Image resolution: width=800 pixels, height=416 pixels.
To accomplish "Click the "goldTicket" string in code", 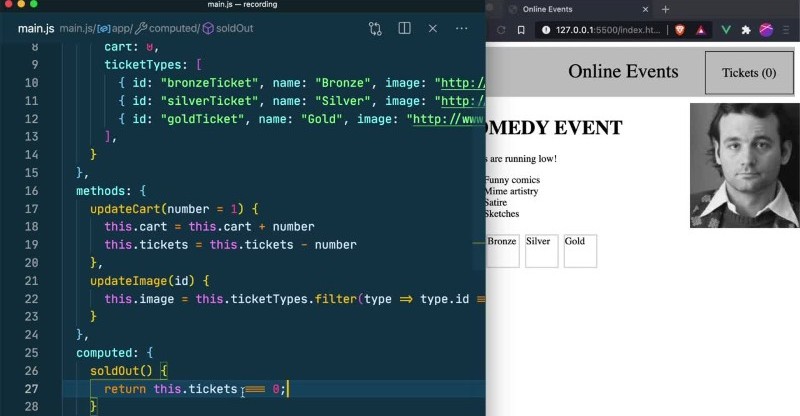I will 203,119.
